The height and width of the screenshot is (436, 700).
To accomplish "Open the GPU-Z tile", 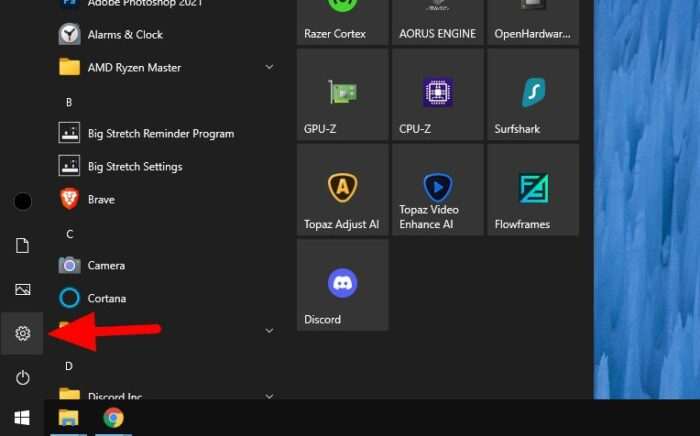I will click(342, 95).
